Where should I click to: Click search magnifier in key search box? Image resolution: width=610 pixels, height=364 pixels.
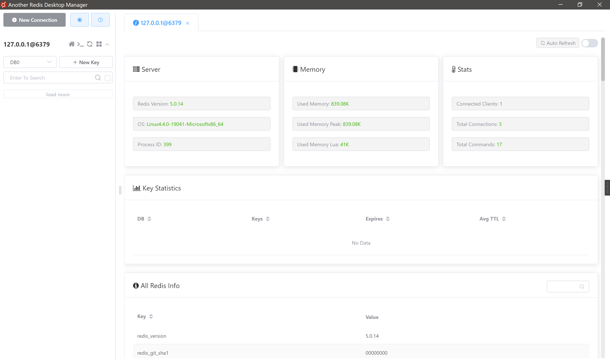coord(98,78)
